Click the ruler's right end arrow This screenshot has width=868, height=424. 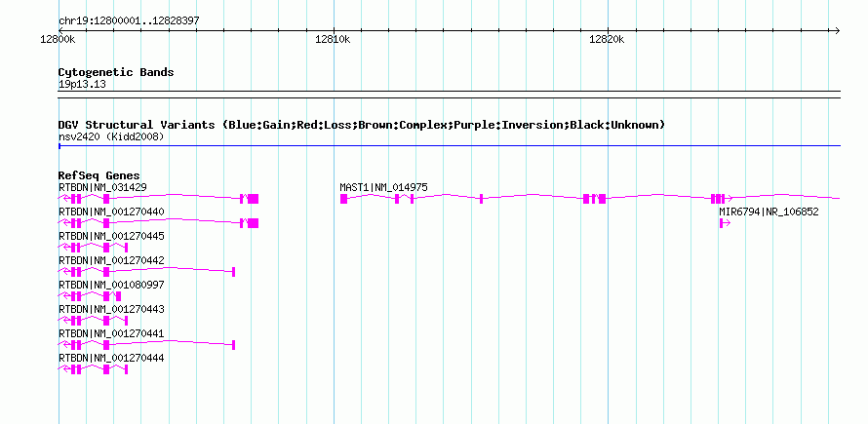coord(838,30)
